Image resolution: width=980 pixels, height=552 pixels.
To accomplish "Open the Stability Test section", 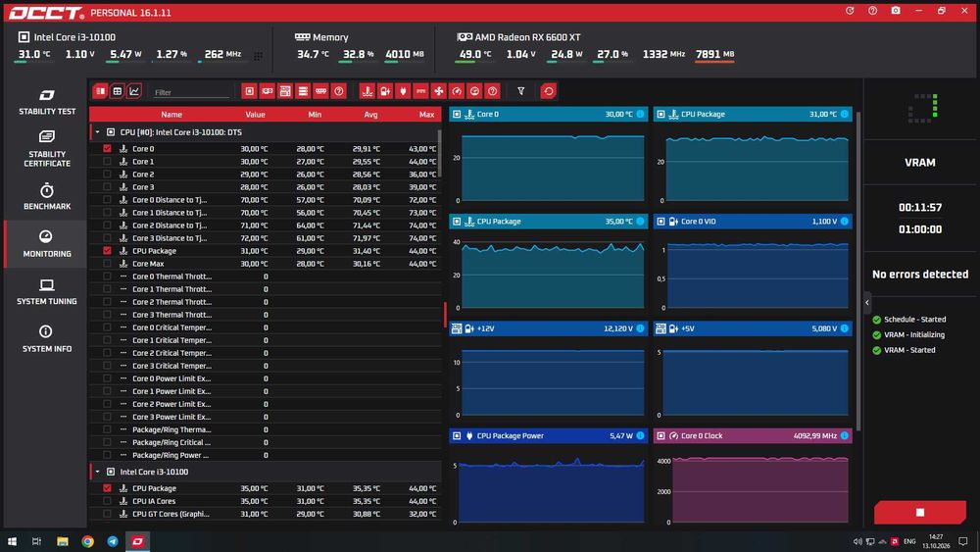I will [x=46, y=103].
